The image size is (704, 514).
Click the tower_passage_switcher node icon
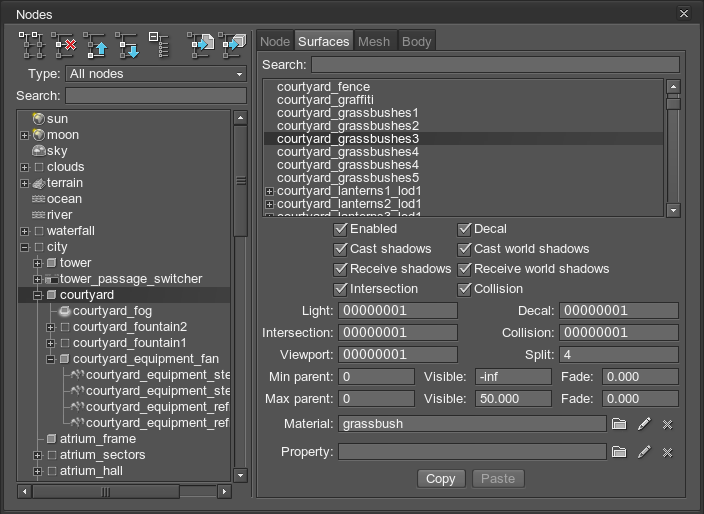tap(52, 279)
